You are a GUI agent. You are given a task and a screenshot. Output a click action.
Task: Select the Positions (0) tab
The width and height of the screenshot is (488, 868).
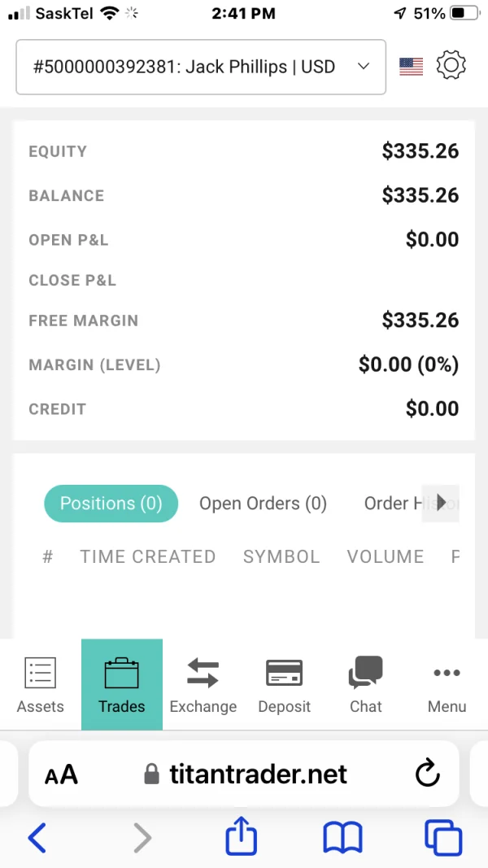111,504
